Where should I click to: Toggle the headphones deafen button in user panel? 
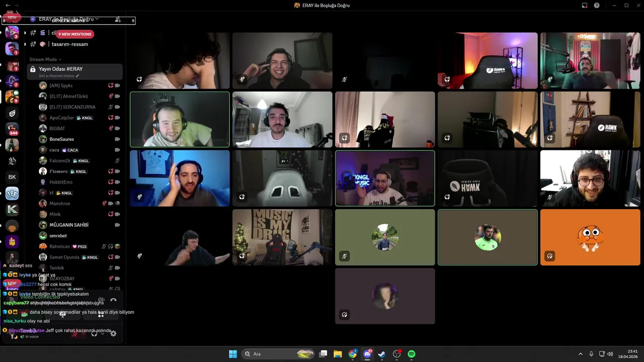(94, 333)
